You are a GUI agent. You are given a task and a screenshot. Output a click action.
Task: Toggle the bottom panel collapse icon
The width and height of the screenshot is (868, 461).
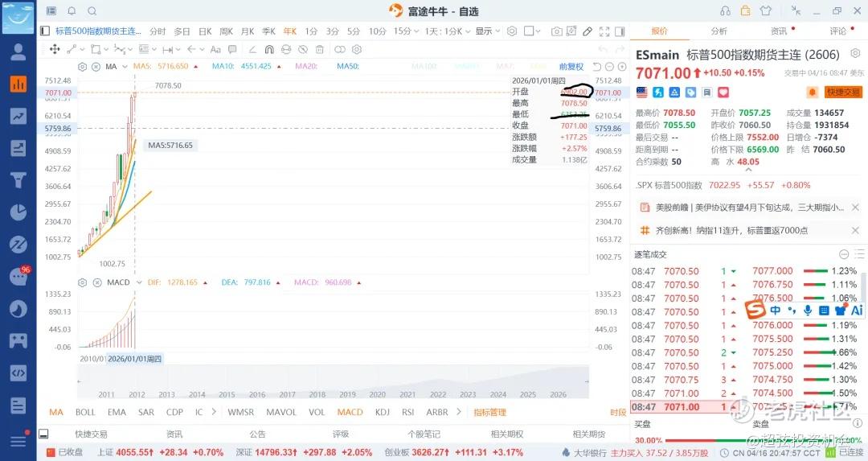pyautogui.click(x=43, y=434)
